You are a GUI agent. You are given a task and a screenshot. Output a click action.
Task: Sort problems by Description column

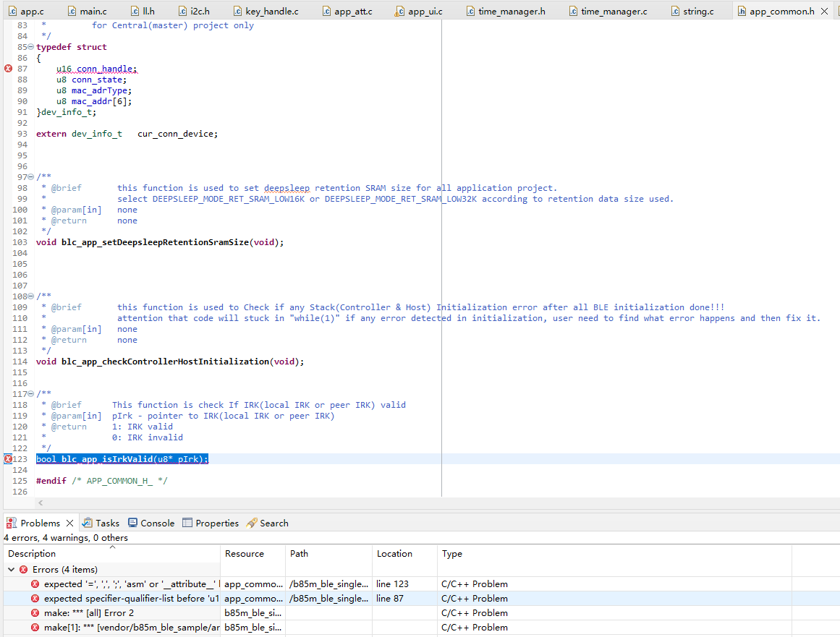tap(112, 554)
